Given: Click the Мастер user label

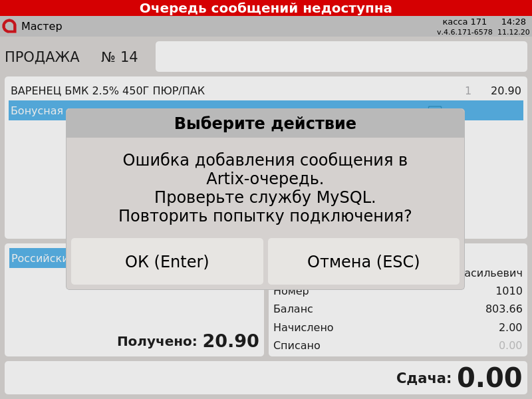Looking at the screenshot, I should 41,27.
